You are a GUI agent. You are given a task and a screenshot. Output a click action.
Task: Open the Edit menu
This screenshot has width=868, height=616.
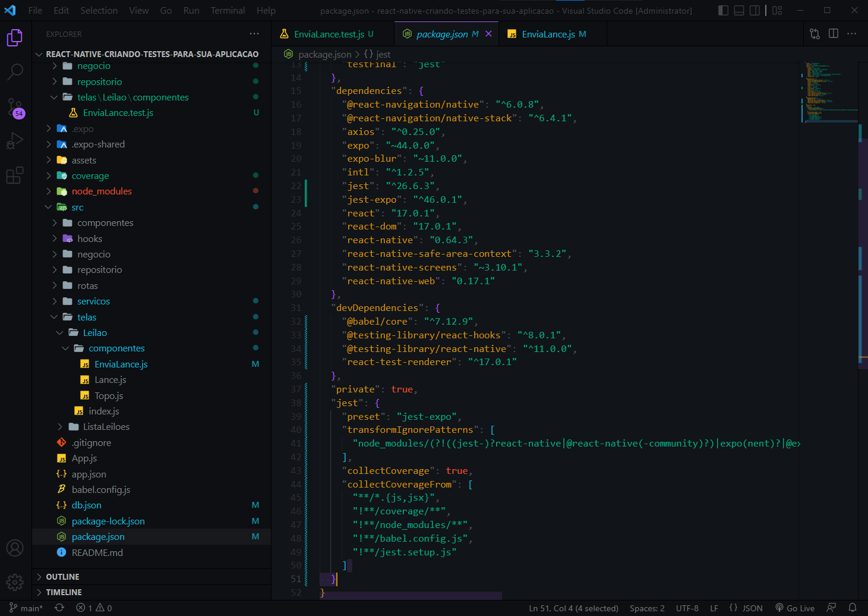[61, 10]
